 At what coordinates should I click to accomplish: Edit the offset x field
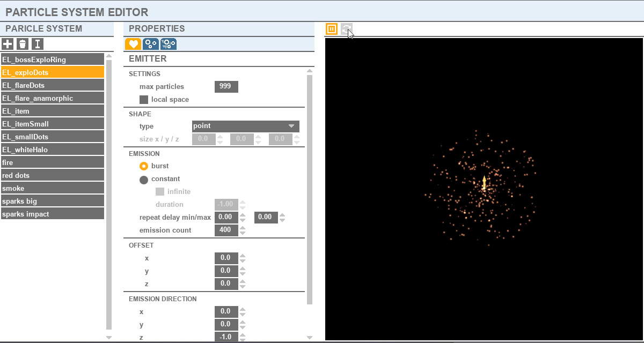tap(226, 258)
